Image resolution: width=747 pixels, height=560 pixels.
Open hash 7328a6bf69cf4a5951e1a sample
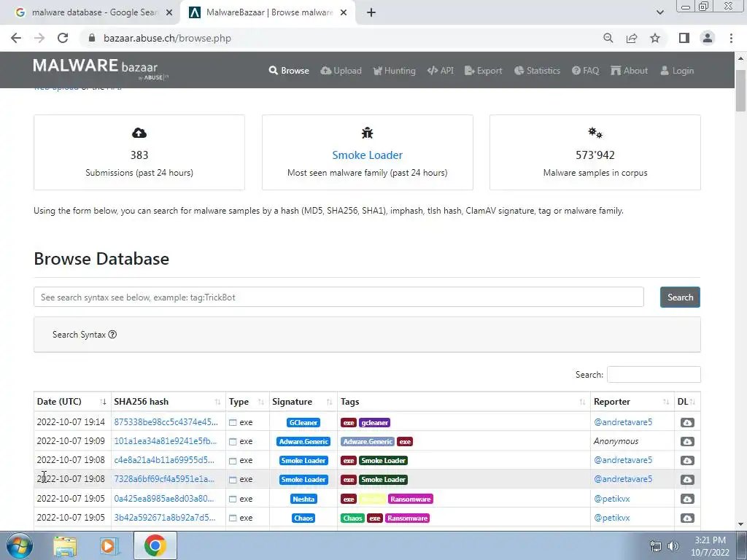164,479
